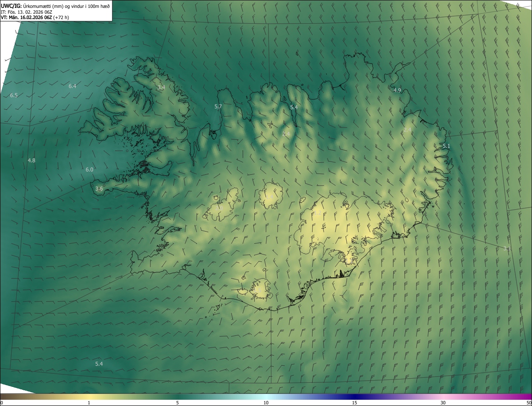
Task: Click the 4.9 value label on the map
Action: [x=397, y=90]
